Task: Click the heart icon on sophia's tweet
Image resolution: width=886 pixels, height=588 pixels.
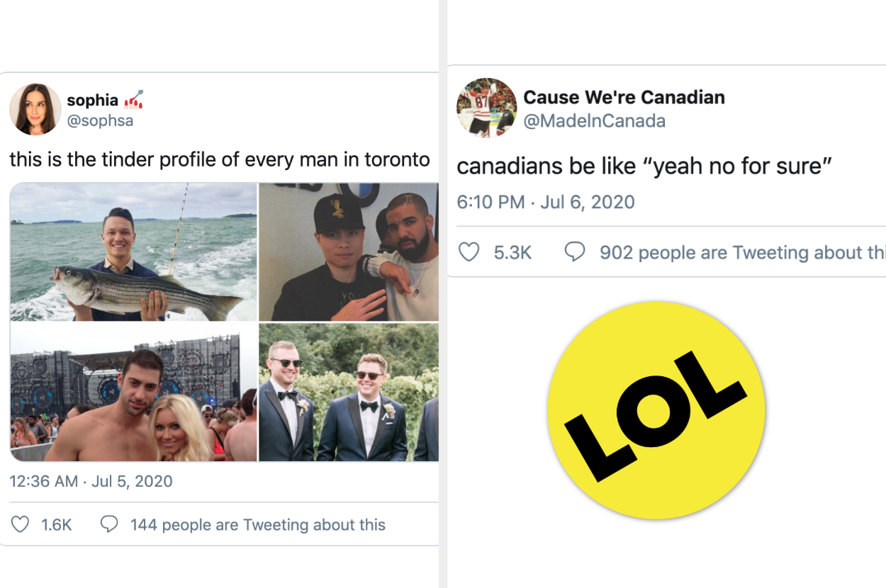Action: click(x=20, y=524)
